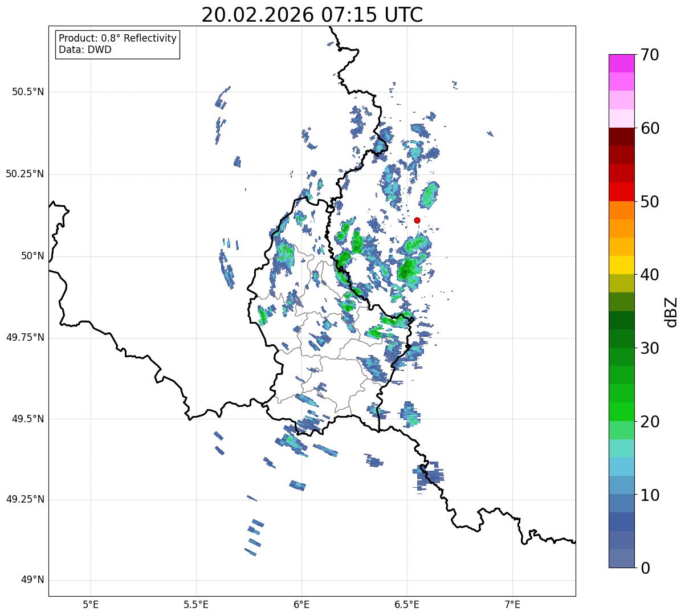This screenshot has height=616, width=685.
Task: Click the title 20.02.2026 07:15 UTC
Action: click(312, 15)
